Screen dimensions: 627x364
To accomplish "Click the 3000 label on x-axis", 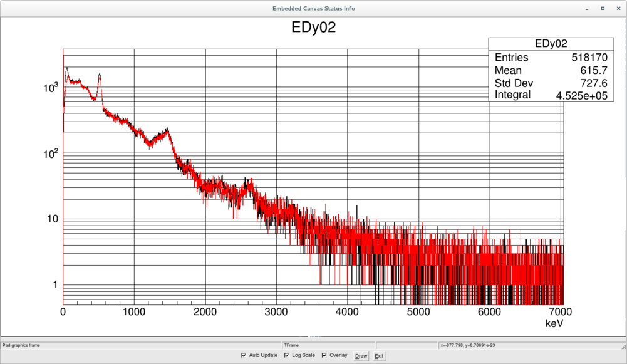I will tap(276, 312).
